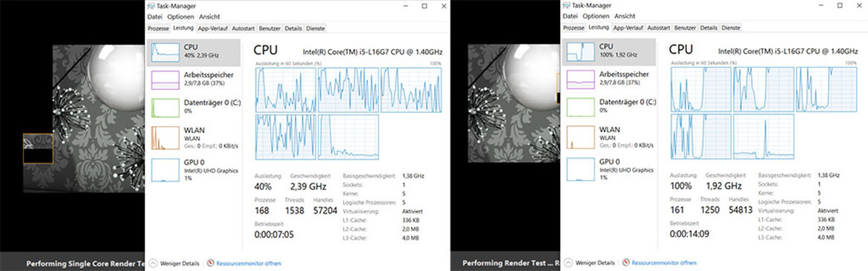
Task: Maximize the right Task-Manager window
Action: tap(840, 5)
